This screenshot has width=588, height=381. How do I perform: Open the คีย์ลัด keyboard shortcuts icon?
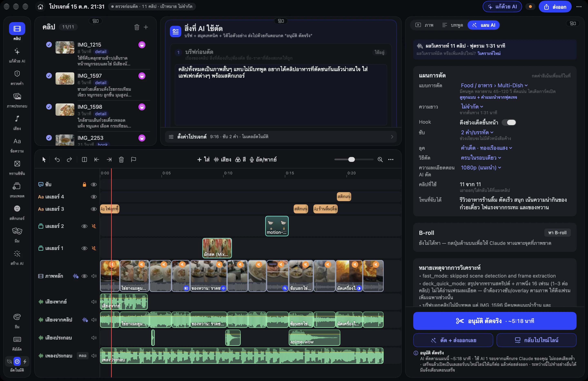coord(17,343)
